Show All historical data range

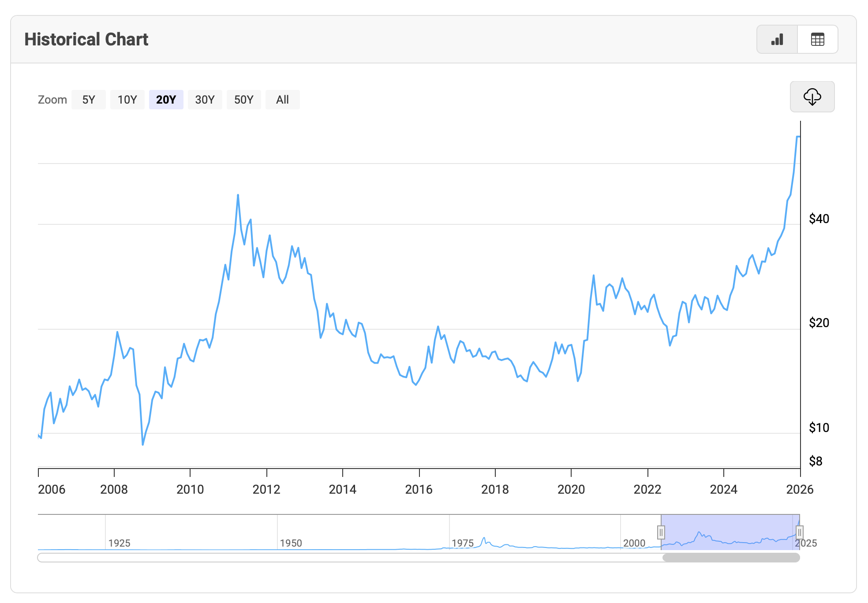click(x=282, y=100)
